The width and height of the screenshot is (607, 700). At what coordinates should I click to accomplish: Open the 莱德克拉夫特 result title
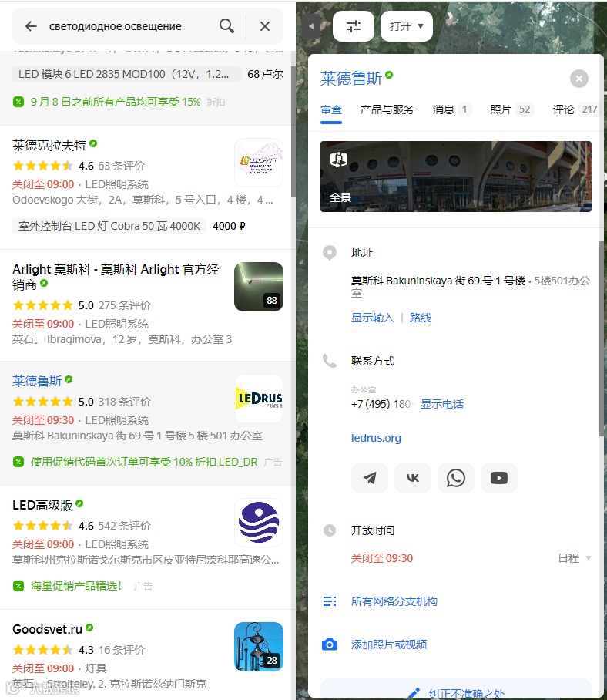tap(49, 145)
